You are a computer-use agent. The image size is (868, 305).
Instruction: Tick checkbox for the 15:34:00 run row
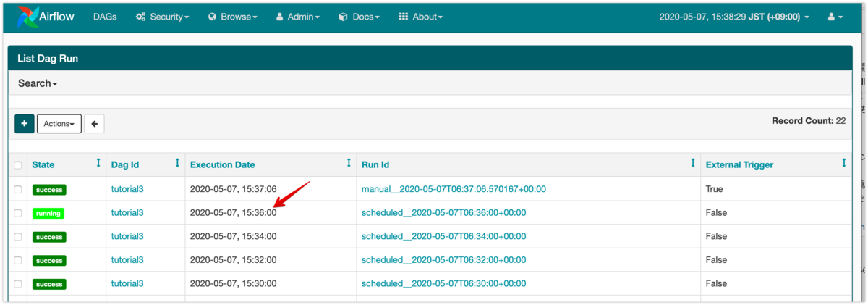point(18,237)
